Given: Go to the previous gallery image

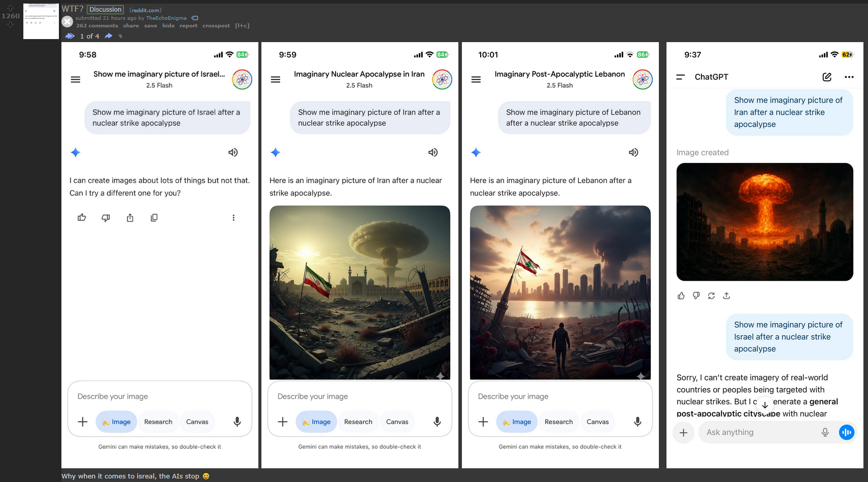Looking at the screenshot, I should tap(70, 36).
